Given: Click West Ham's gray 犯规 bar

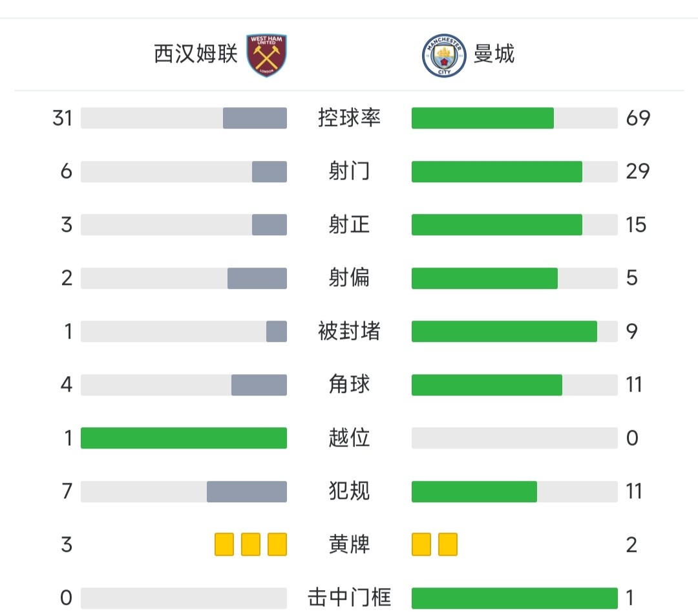Looking at the screenshot, I should pos(247,492).
